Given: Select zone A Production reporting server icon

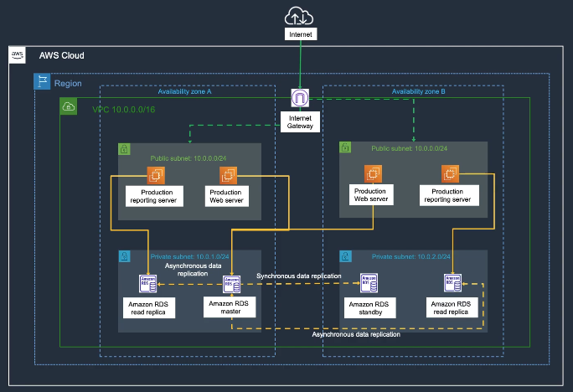Looking at the screenshot, I should point(156,176).
